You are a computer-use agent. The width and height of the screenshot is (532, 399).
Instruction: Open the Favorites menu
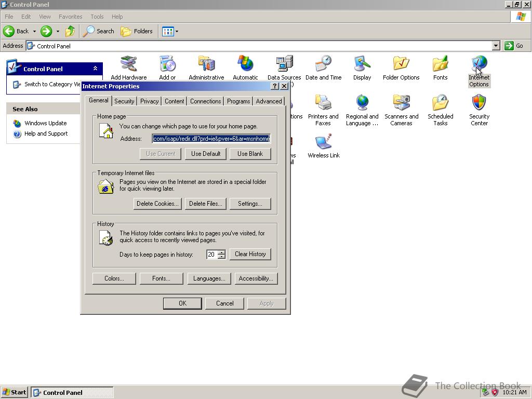pyautogui.click(x=70, y=17)
